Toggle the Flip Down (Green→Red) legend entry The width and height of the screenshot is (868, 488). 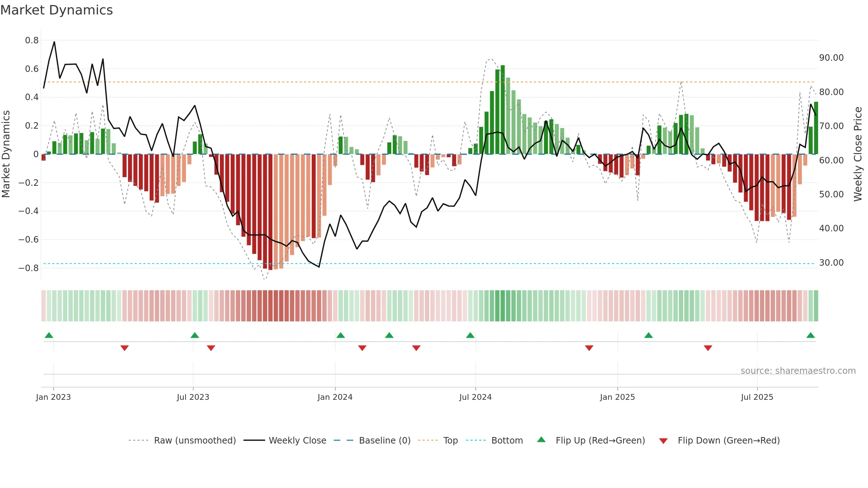coord(719,440)
